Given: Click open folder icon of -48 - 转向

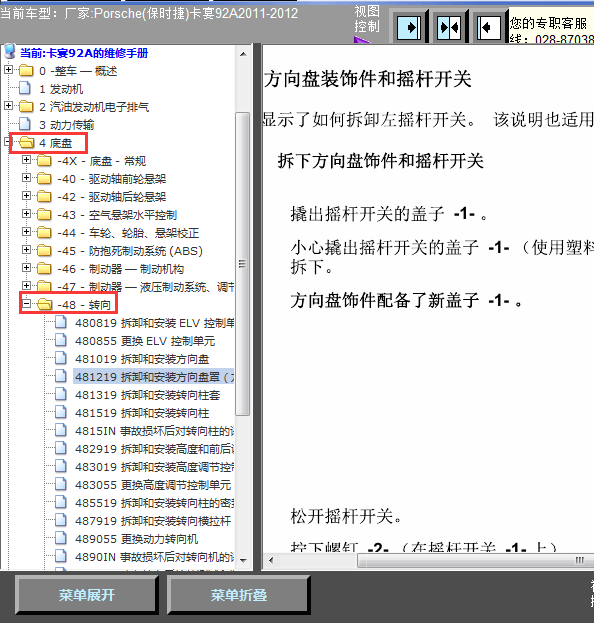Looking at the screenshot, I should click(44, 305).
